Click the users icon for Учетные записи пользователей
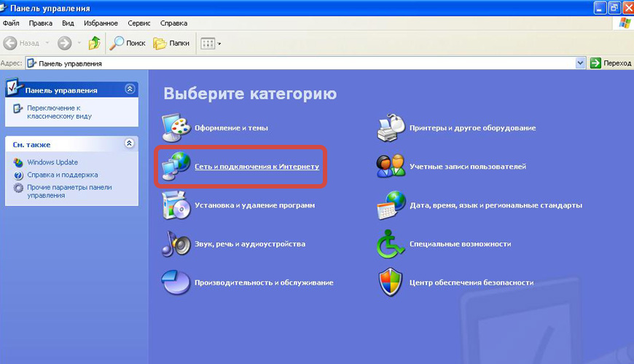The height and width of the screenshot is (364, 634). pyautogui.click(x=391, y=166)
